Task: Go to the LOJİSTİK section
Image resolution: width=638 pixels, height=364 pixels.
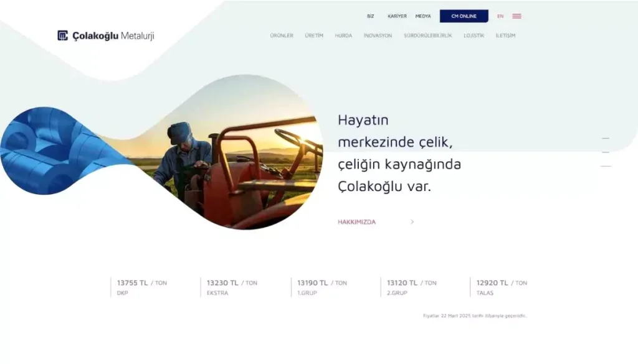Action: (473, 36)
